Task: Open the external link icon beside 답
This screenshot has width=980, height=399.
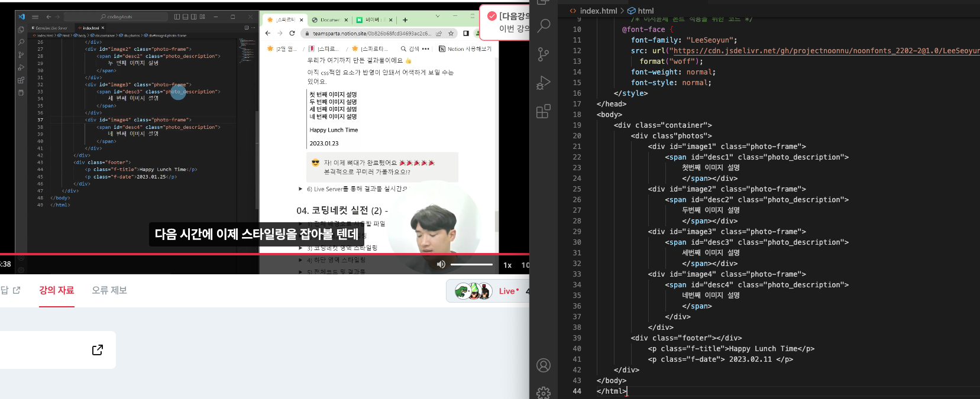Action: click(x=17, y=290)
